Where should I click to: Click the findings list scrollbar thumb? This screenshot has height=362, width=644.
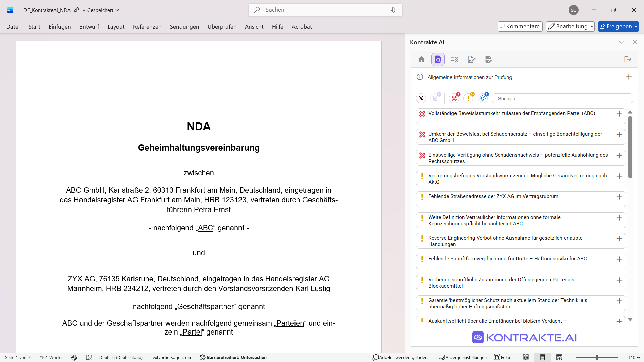(x=630, y=147)
